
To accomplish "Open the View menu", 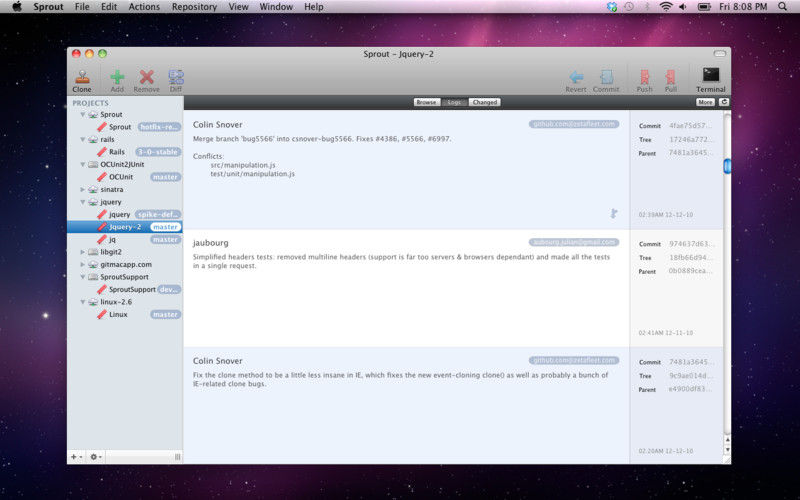I will [x=238, y=7].
